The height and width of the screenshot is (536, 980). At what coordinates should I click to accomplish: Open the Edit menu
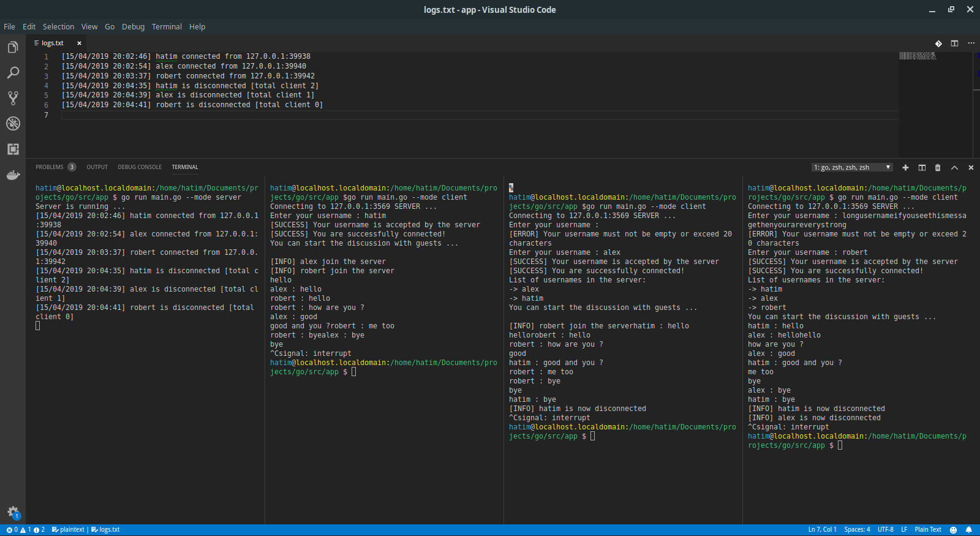click(29, 27)
